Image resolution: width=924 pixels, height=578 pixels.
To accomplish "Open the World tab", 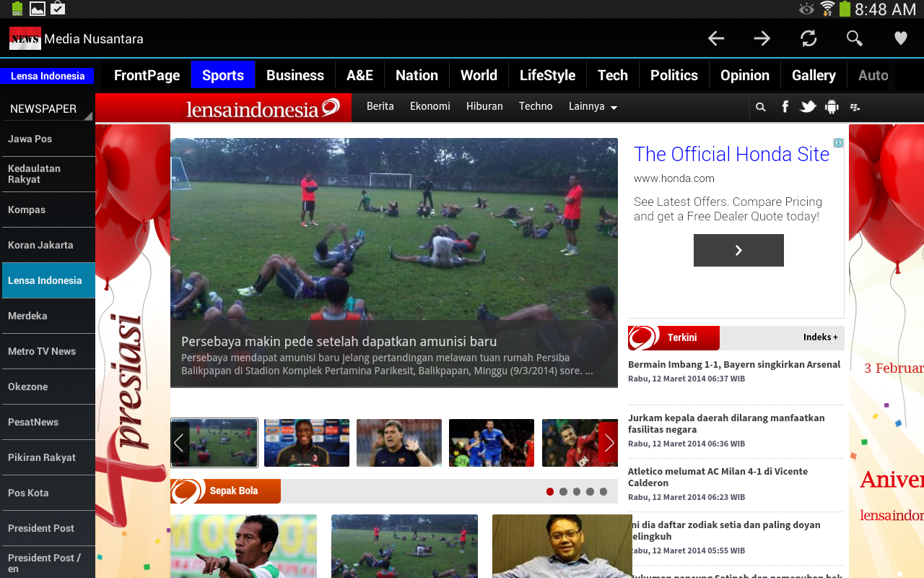I will (x=479, y=75).
